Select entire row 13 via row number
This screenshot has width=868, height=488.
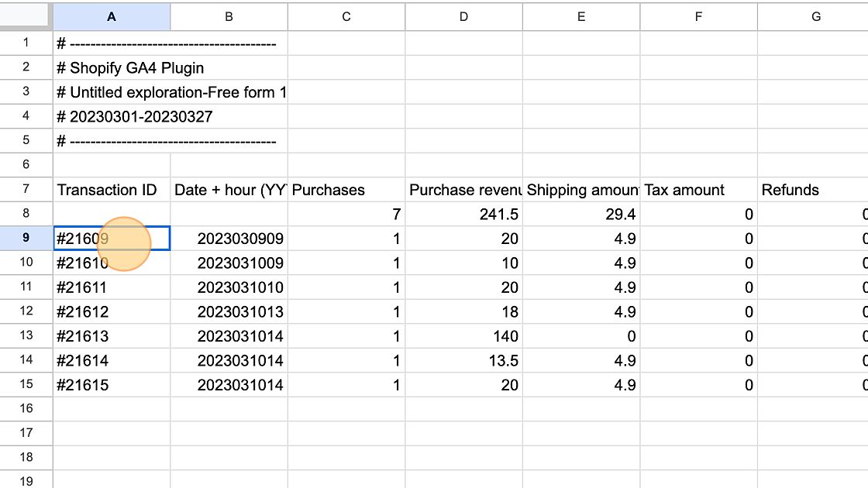tap(26, 336)
